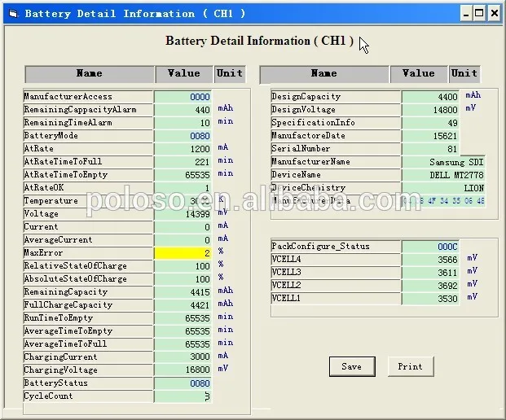Click the Value header above DesignCapacity row
506x420 pixels.
pyautogui.click(x=418, y=74)
